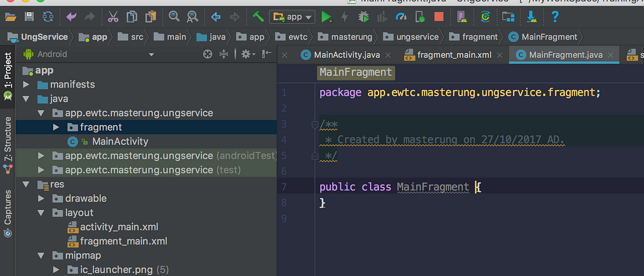644x276 pixels.
Task: Click the Redo arrow icon
Action: (89, 17)
